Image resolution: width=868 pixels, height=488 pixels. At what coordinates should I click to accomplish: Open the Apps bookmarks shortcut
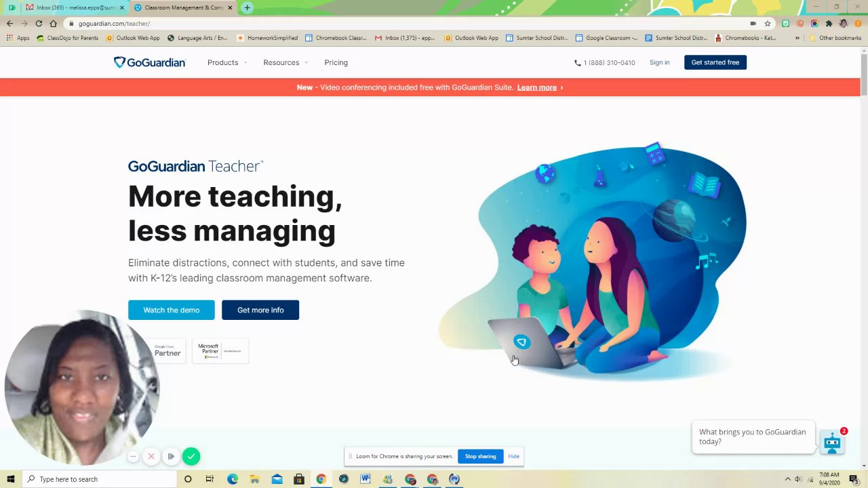(x=18, y=38)
